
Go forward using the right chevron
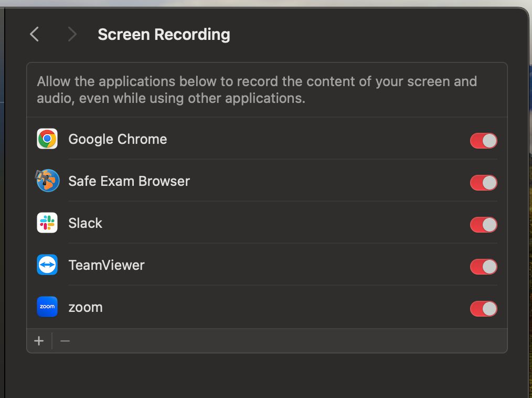71,34
